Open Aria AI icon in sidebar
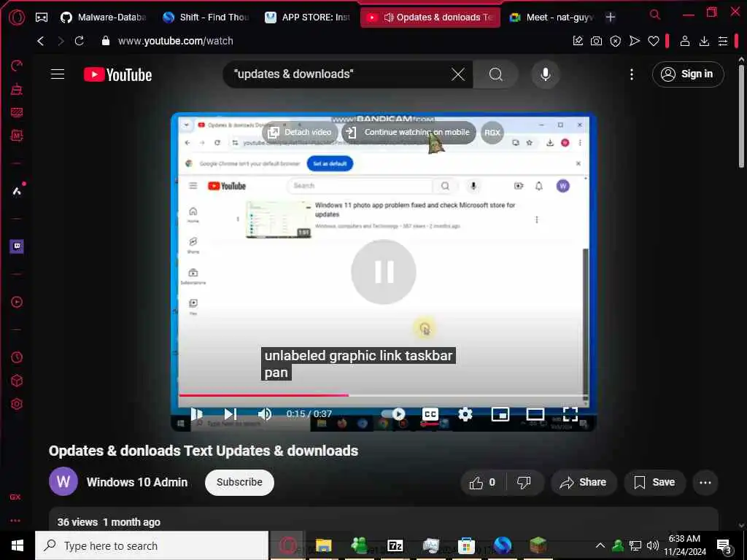The height and width of the screenshot is (560, 747). click(17, 191)
